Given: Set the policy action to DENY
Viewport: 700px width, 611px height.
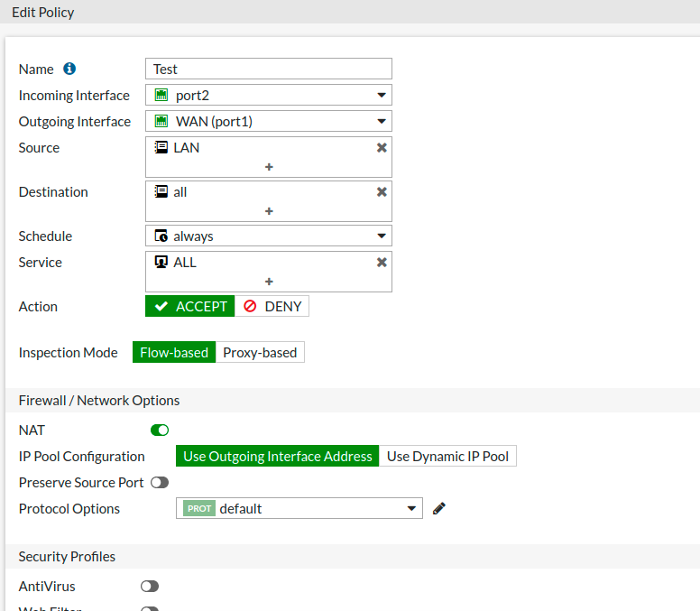Looking at the screenshot, I should tap(272, 307).
